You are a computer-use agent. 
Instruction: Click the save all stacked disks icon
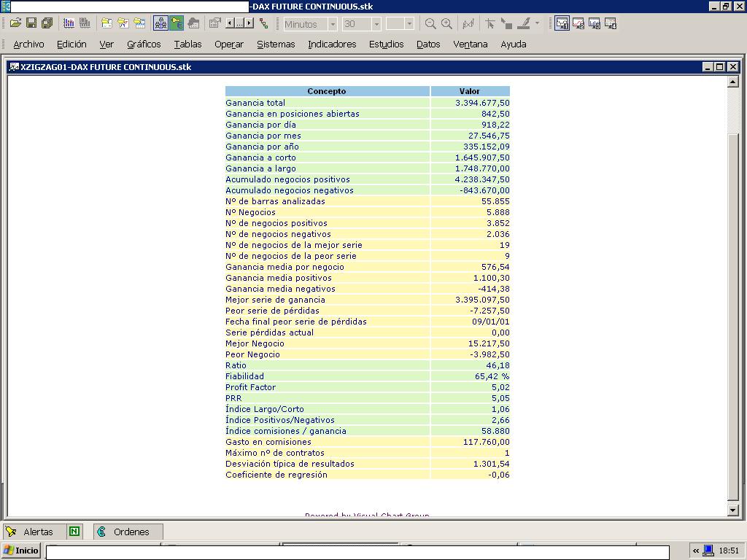(x=47, y=23)
